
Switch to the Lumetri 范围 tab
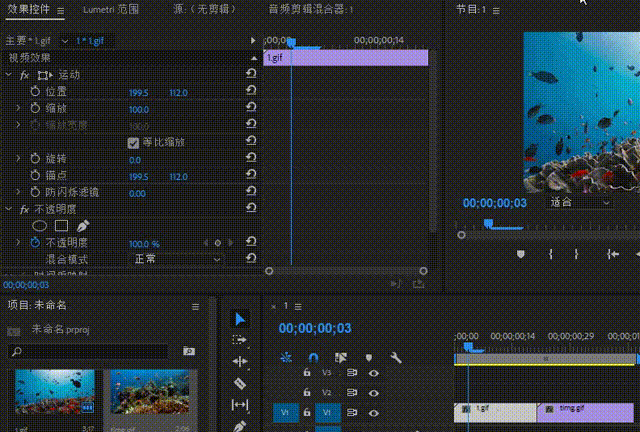(x=110, y=9)
